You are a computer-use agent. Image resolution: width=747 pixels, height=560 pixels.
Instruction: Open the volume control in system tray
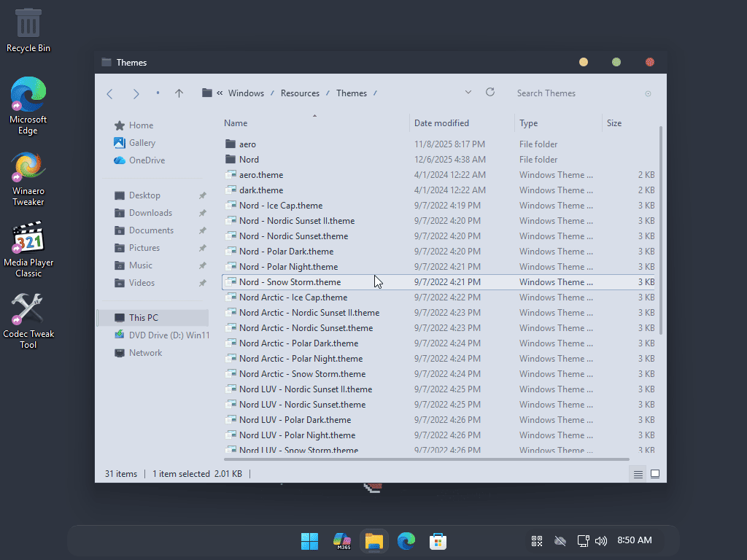(601, 541)
